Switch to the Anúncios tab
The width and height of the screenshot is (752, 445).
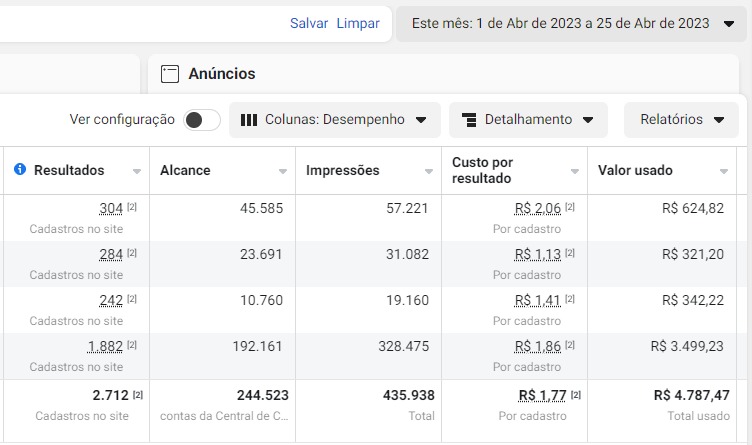[x=223, y=74]
